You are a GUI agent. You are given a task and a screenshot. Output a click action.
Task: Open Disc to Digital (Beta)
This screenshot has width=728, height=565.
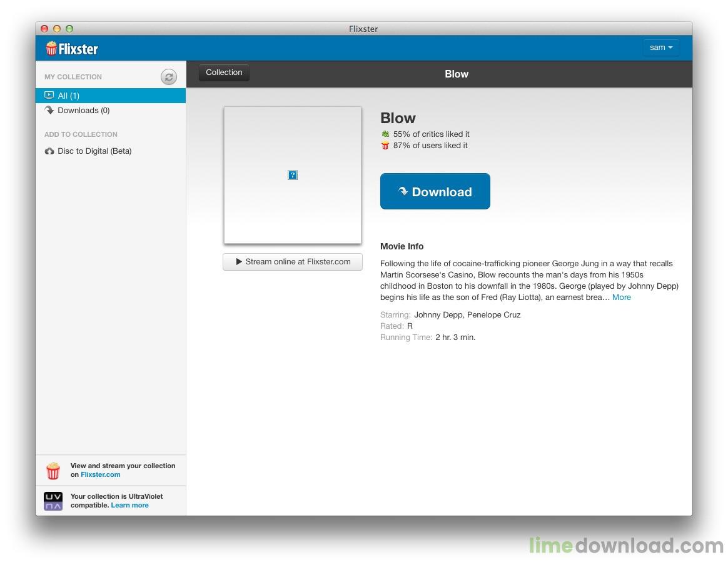(x=111, y=151)
